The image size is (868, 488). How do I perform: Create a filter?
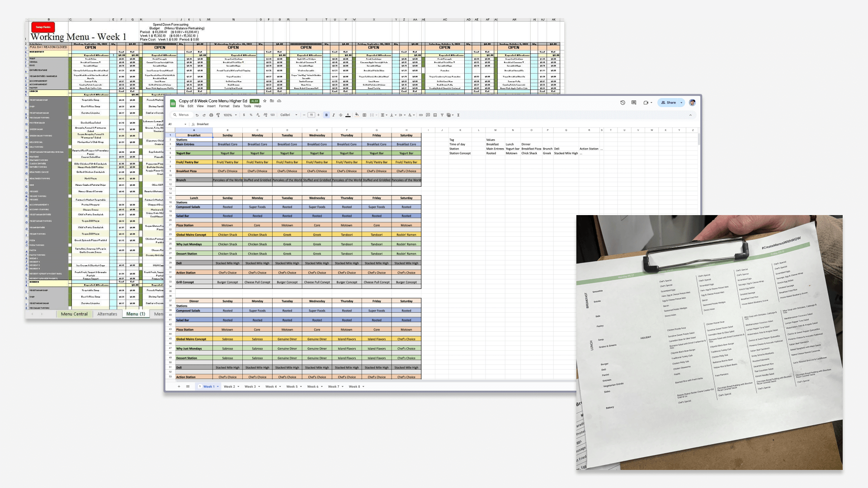coord(442,115)
